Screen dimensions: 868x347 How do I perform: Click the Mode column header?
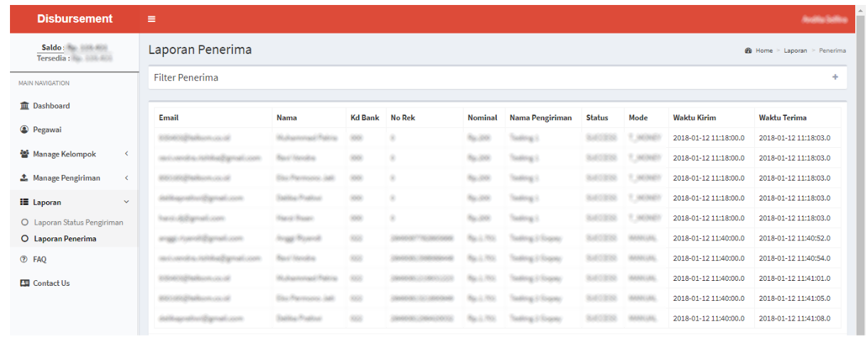[x=638, y=118]
